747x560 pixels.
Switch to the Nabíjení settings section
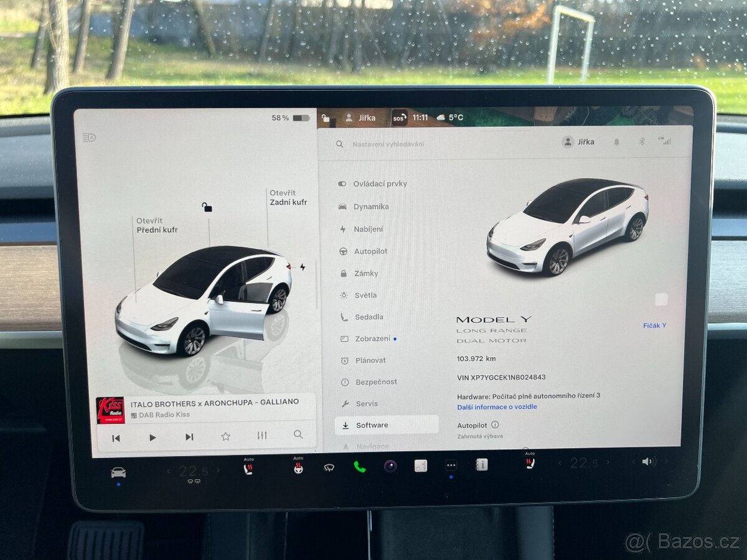(367, 229)
